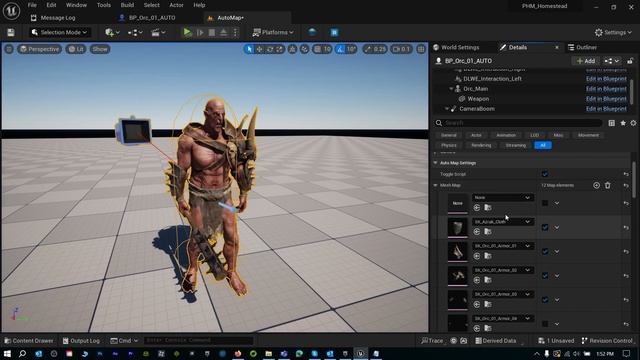Click the scale snap 0.25 control
The image size is (640, 360).
375,49
